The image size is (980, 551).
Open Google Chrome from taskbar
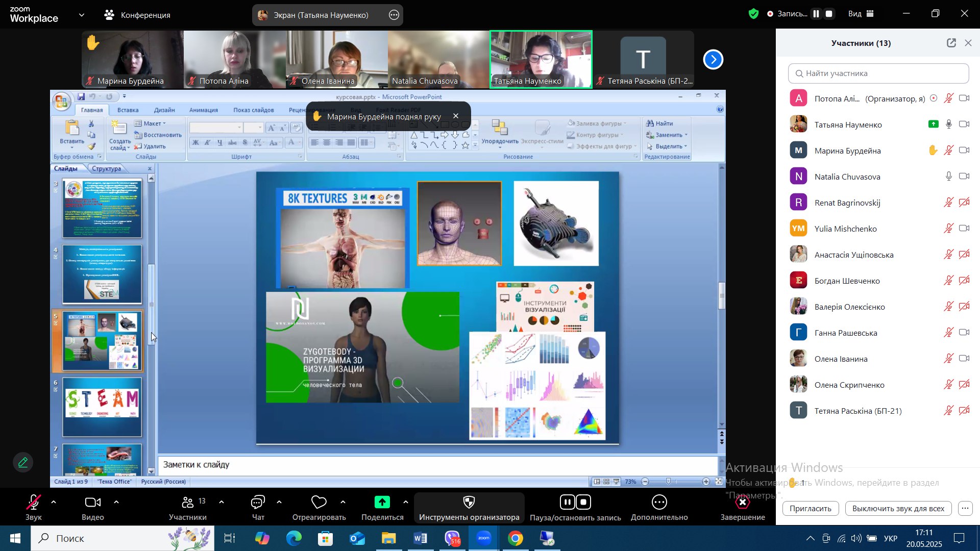[516, 538]
